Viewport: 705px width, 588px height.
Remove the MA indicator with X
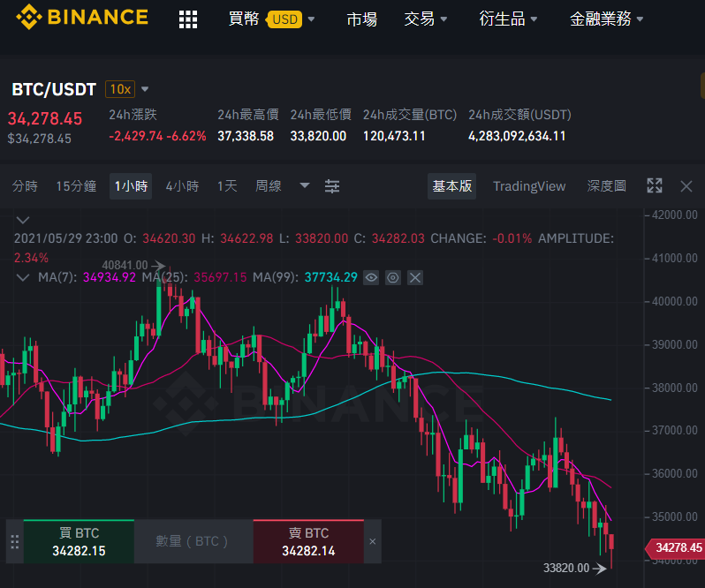point(415,277)
